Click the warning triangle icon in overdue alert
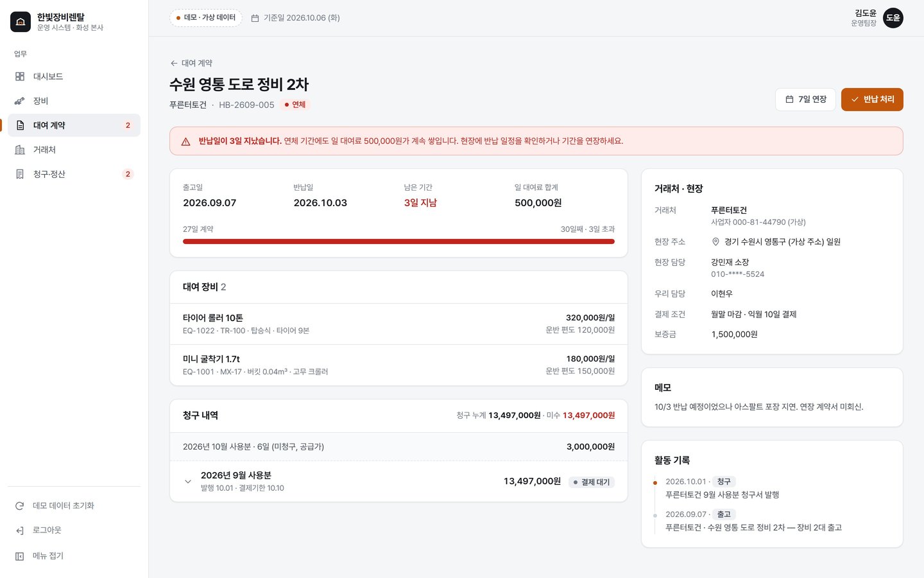This screenshot has width=924, height=578. click(186, 141)
